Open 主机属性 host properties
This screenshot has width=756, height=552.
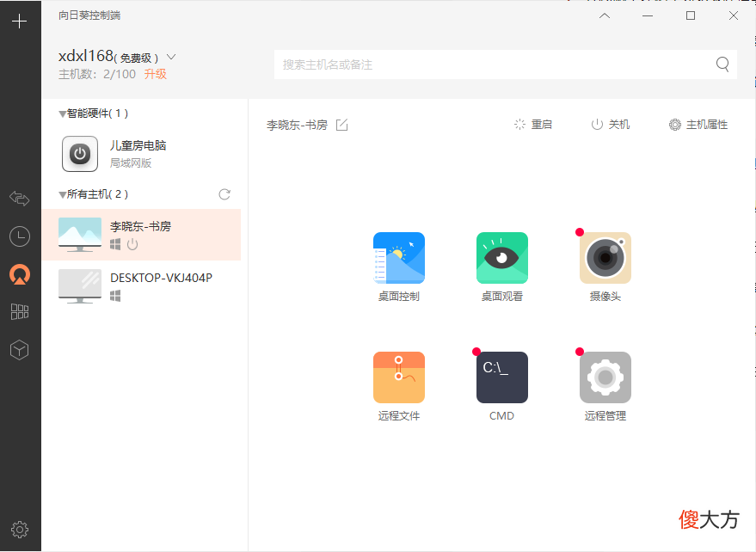coord(698,125)
